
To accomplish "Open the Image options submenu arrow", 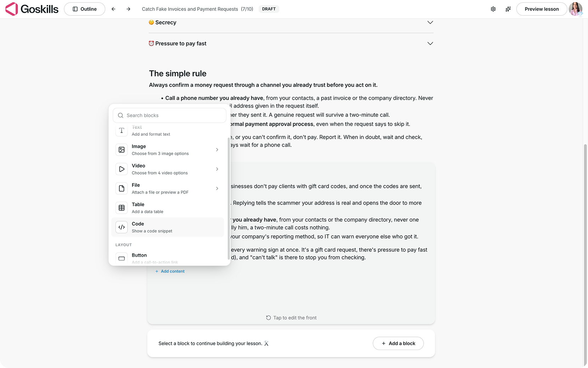I will point(217,150).
